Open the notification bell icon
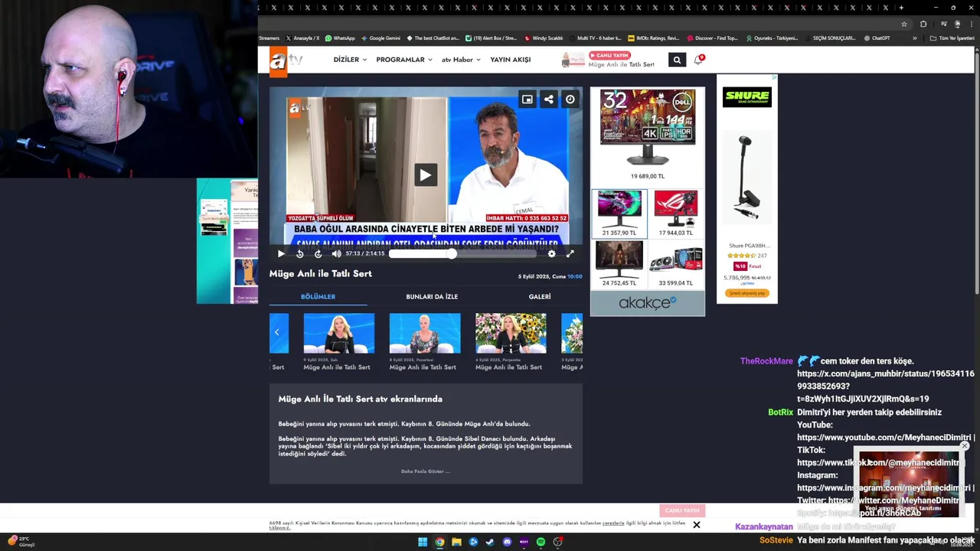This screenshot has width=980, height=551. [x=698, y=59]
